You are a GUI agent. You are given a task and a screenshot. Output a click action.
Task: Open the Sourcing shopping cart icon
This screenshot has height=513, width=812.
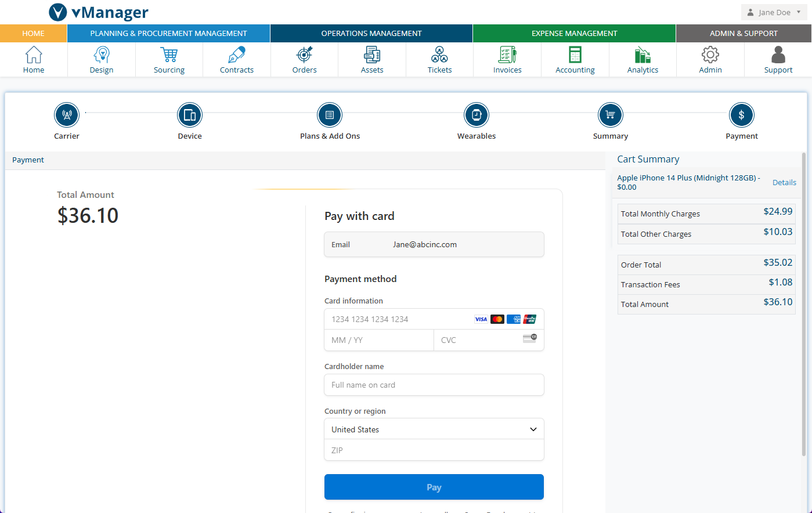(x=169, y=55)
